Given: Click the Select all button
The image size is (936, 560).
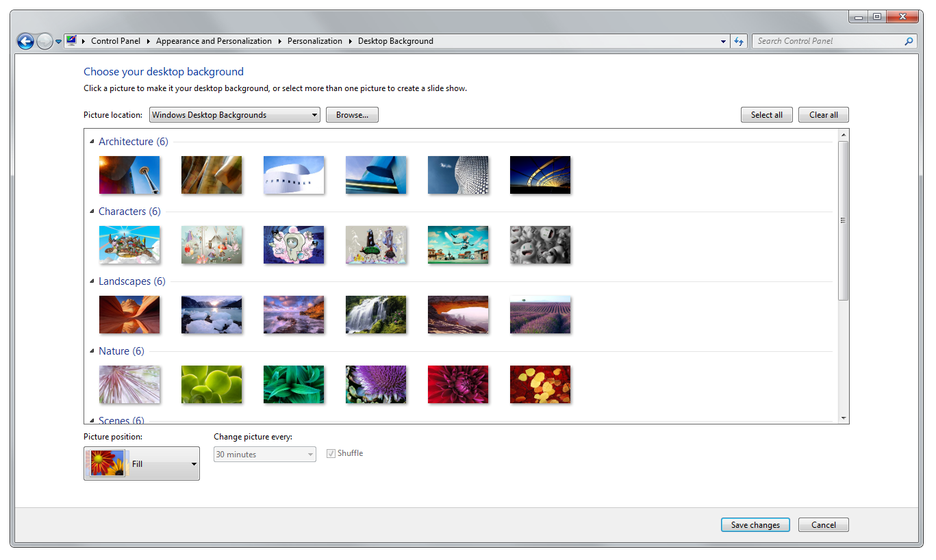Looking at the screenshot, I should [x=766, y=114].
